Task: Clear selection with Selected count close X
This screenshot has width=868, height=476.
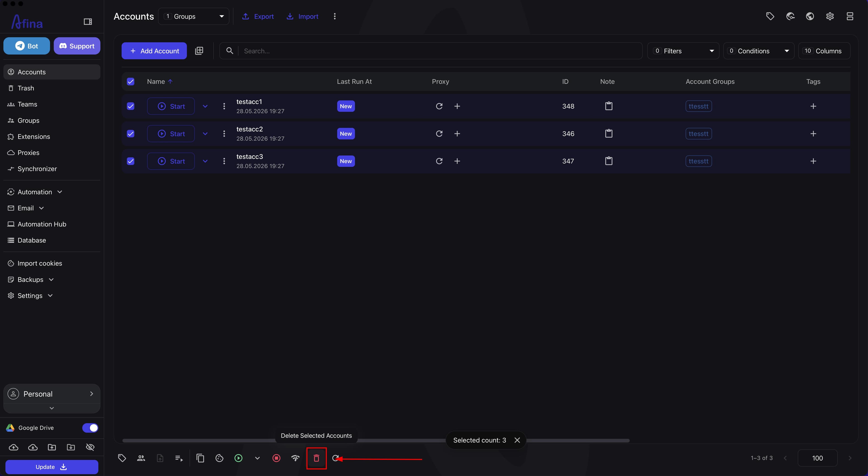Action: point(517,440)
